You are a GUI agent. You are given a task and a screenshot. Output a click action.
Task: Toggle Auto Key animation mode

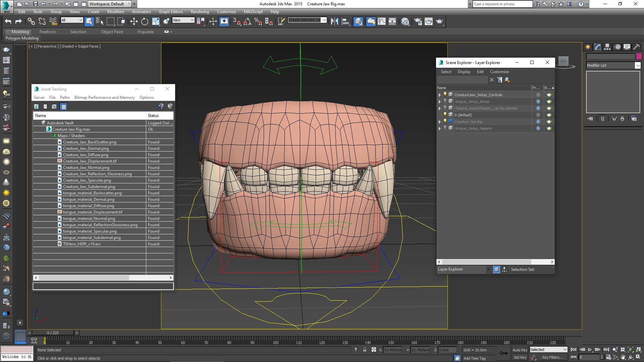520,350
